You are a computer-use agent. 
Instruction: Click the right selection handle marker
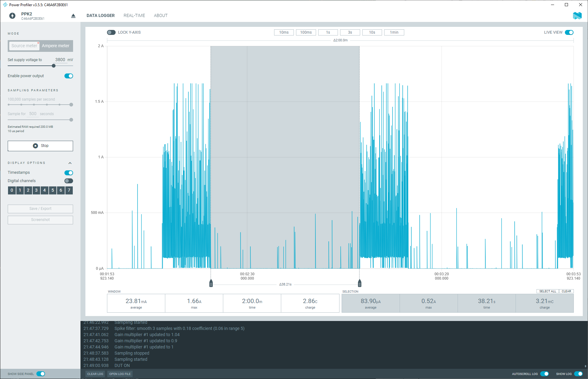click(360, 283)
